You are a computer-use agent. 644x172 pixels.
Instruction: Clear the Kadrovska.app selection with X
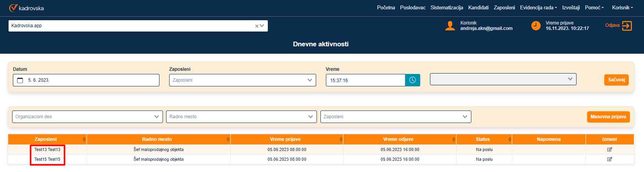pos(257,26)
